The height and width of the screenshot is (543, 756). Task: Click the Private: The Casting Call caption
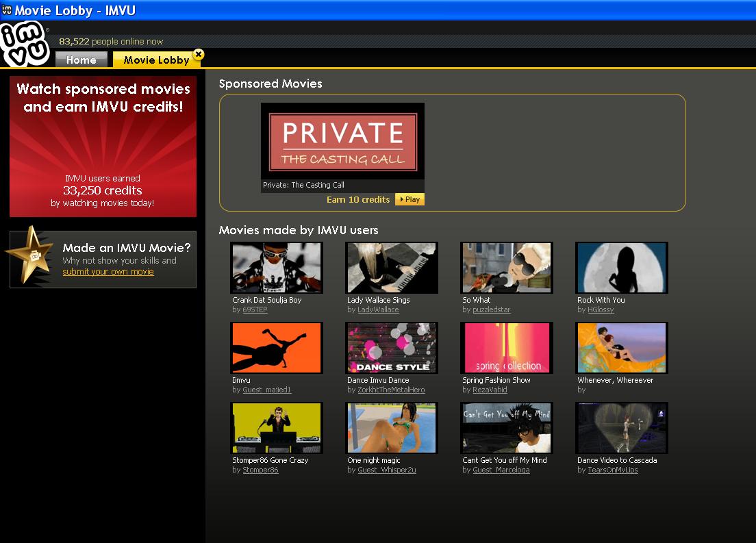(303, 185)
